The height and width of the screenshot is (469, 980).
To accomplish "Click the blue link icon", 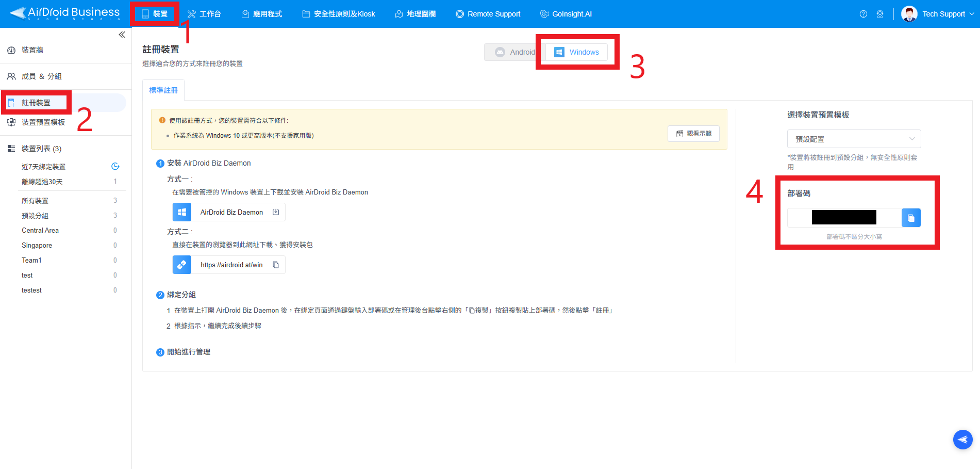I will [x=182, y=265].
